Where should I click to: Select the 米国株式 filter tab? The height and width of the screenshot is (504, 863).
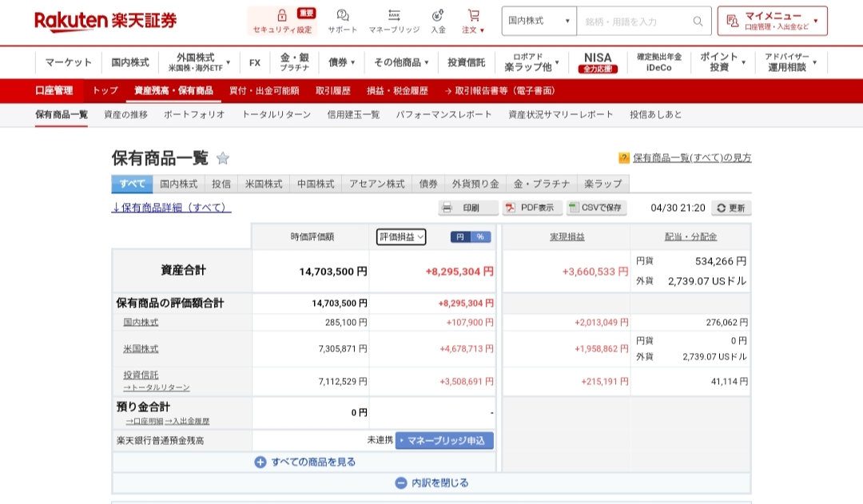[264, 184]
